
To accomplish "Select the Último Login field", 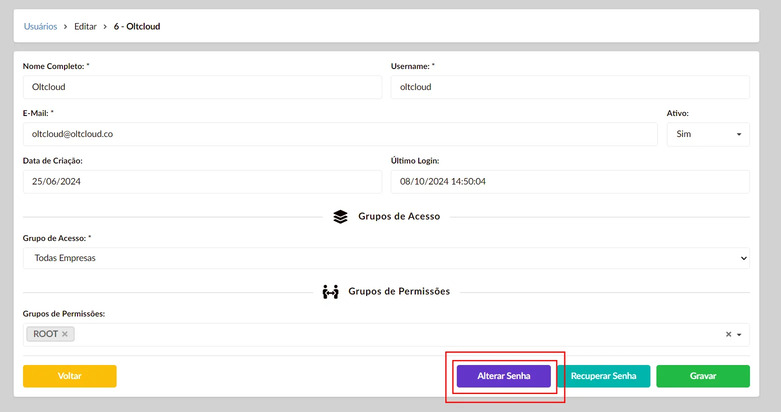I will click(x=569, y=182).
